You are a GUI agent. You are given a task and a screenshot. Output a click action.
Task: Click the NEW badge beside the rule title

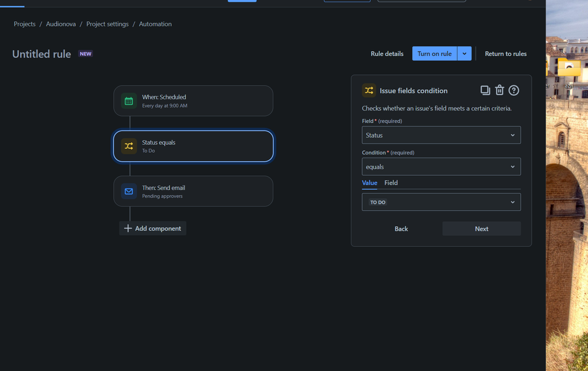tap(85, 54)
